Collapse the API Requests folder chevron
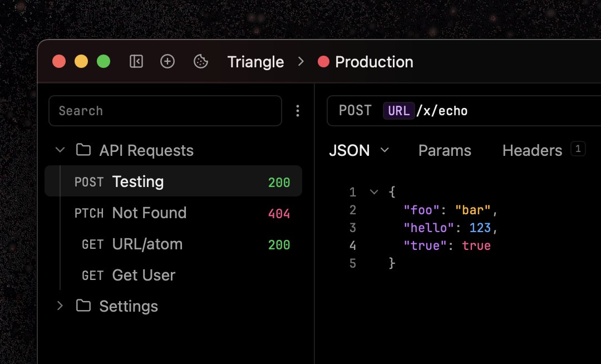The width and height of the screenshot is (601, 364). (x=60, y=150)
